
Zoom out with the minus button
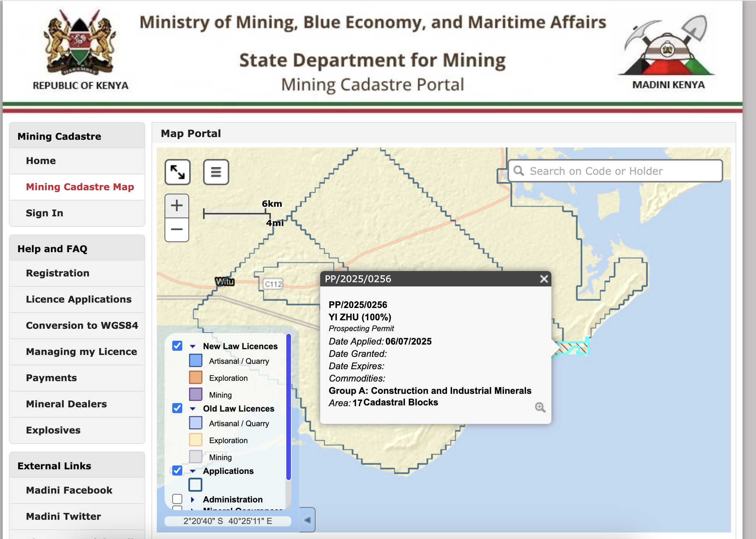click(177, 229)
